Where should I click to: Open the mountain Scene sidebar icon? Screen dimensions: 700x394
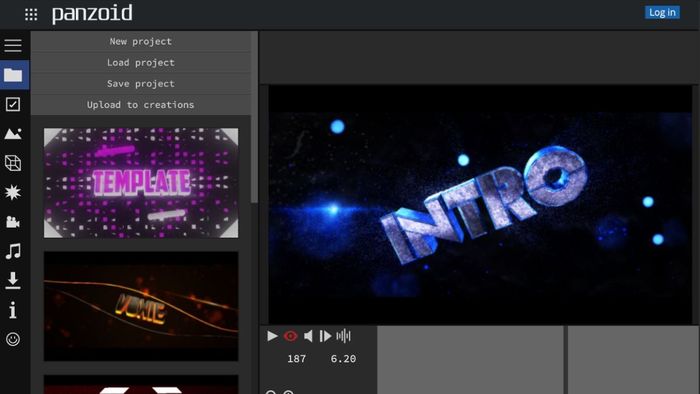click(13, 134)
